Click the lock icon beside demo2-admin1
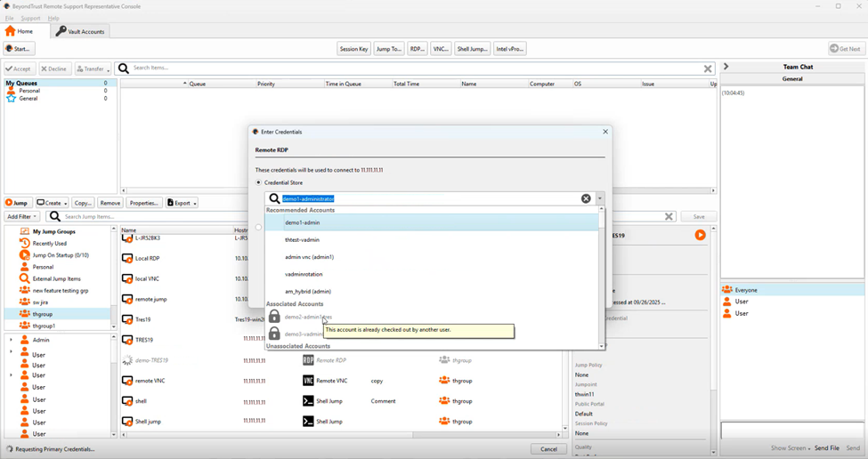Screen dimensions: 868x459 (274, 317)
